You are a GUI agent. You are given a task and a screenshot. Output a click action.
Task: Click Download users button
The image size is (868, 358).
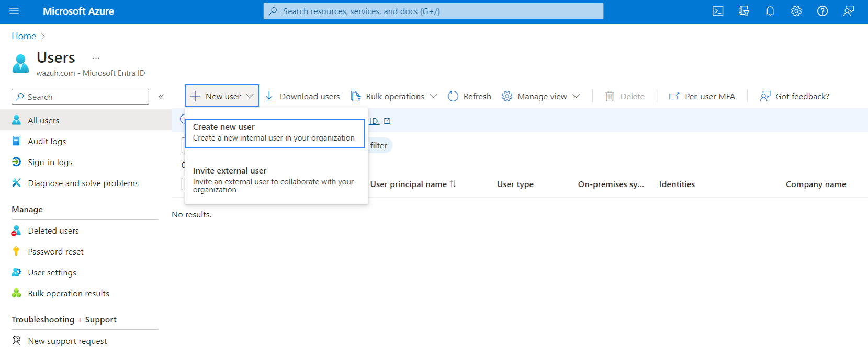point(302,96)
